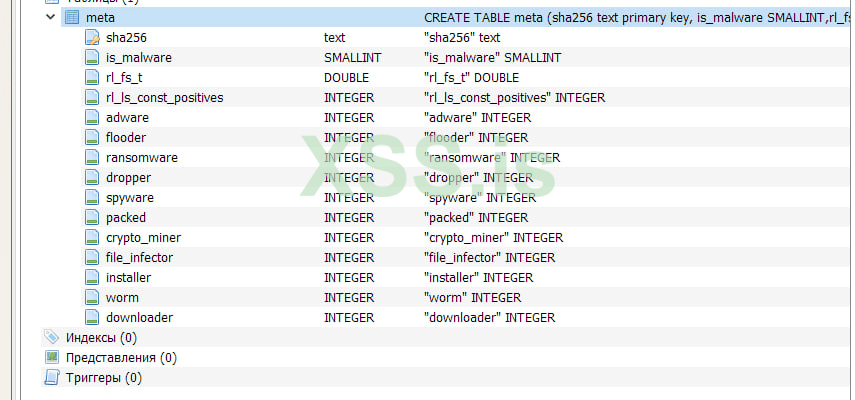The width and height of the screenshot is (855, 400).
Task: Click the "worm" INTEGER schema cell
Action: pos(472,298)
